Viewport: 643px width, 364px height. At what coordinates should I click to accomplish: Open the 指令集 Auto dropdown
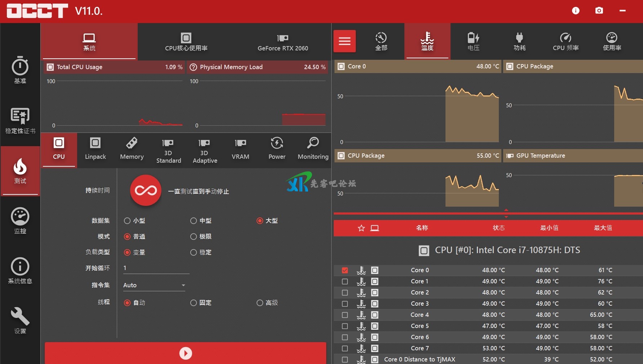pos(154,285)
